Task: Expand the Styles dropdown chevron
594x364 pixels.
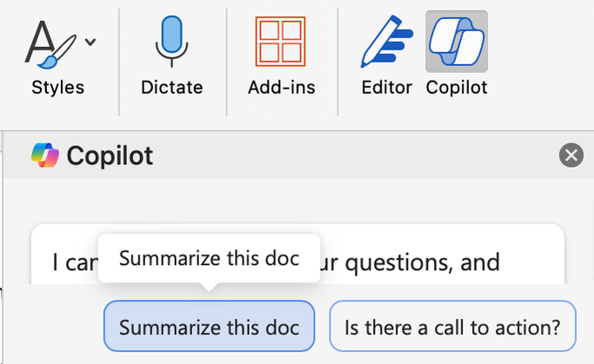Action: click(90, 41)
